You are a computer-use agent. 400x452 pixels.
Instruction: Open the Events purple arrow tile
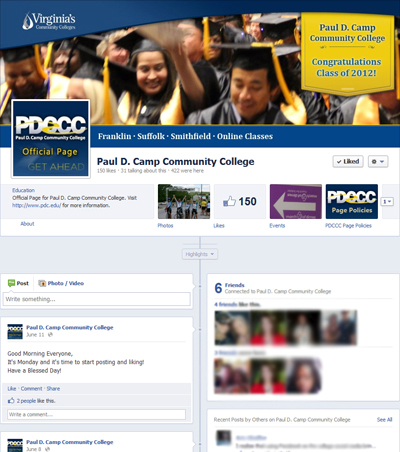tap(296, 201)
